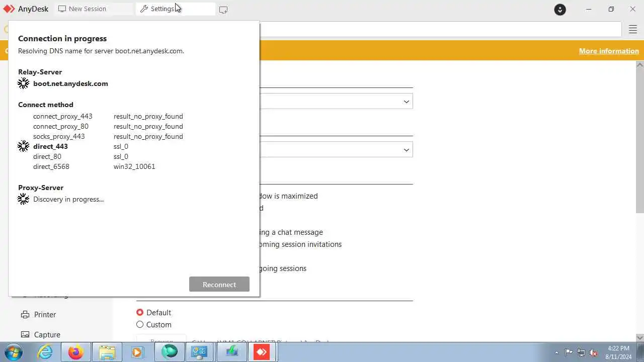Launch Firefox from the taskbar

[76, 352]
